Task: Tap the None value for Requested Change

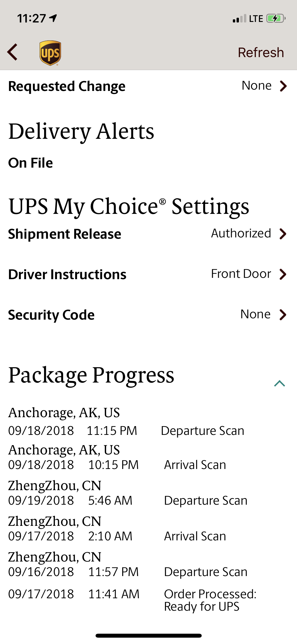Action: (x=257, y=86)
